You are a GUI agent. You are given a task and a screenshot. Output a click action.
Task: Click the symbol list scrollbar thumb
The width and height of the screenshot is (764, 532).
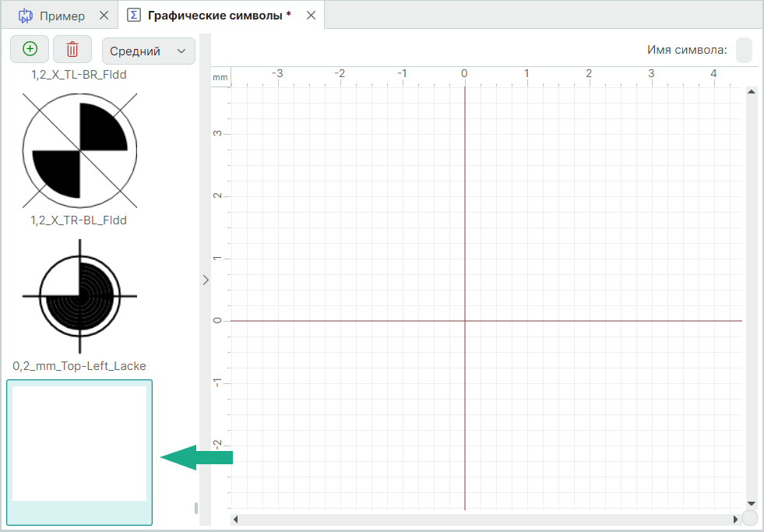click(196, 509)
